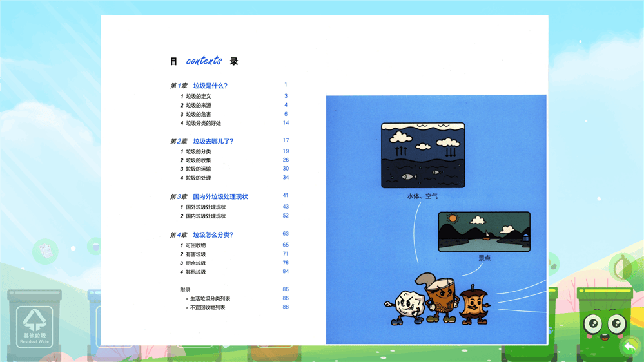
Task: Open chapter 1 垃圾是什么?
Action: click(x=210, y=86)
